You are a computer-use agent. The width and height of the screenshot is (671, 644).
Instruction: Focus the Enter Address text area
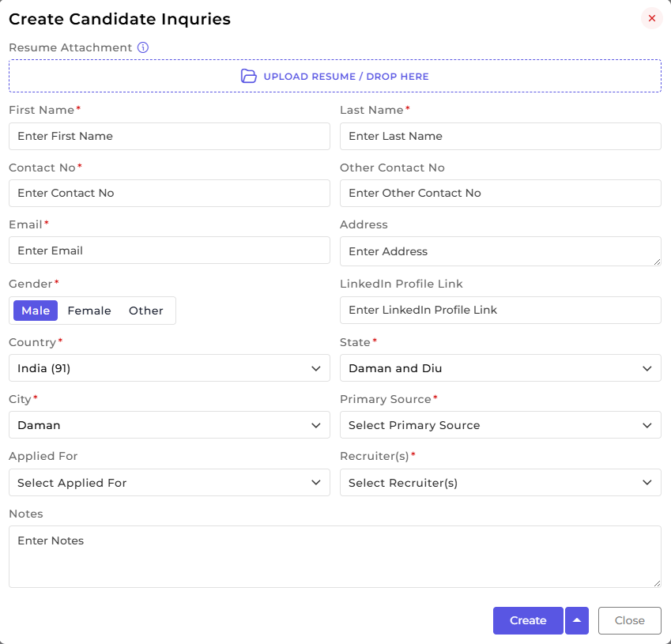click(500, 251)
